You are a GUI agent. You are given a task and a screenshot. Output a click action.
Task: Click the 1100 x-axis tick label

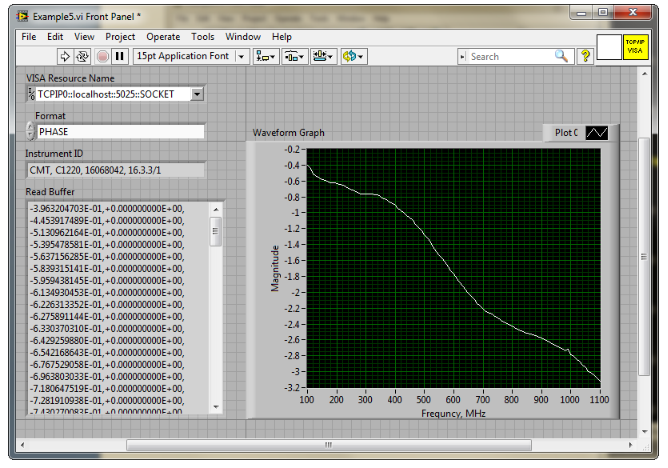click(599, 400)
